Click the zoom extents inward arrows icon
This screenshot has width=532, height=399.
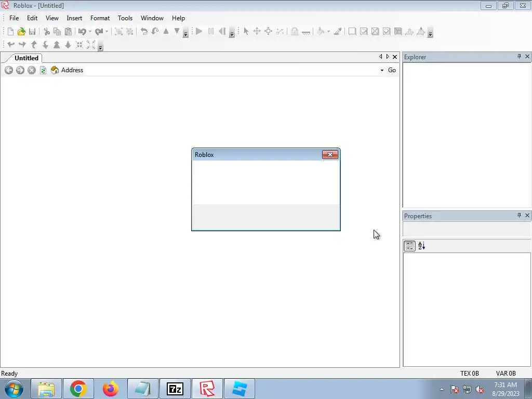point(79,45)
